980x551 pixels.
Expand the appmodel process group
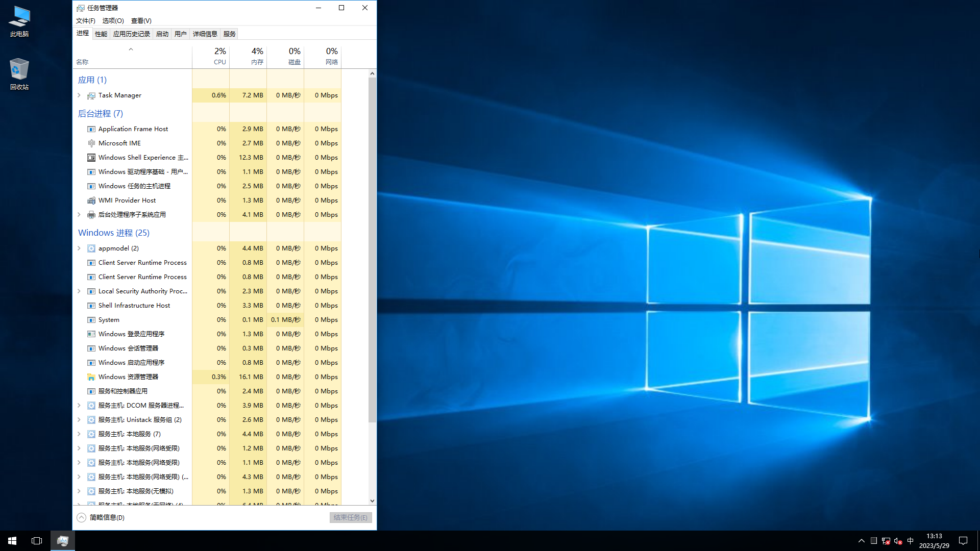(79, 248)
